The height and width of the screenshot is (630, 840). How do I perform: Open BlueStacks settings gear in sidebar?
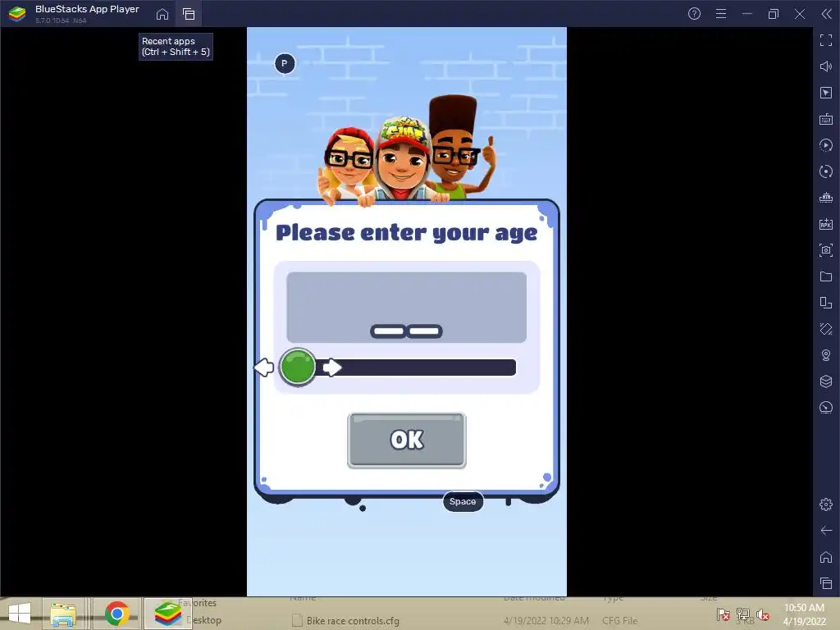point(826,504)
